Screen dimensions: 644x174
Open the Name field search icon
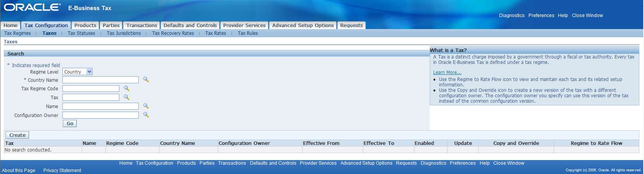tap(146, 106)
